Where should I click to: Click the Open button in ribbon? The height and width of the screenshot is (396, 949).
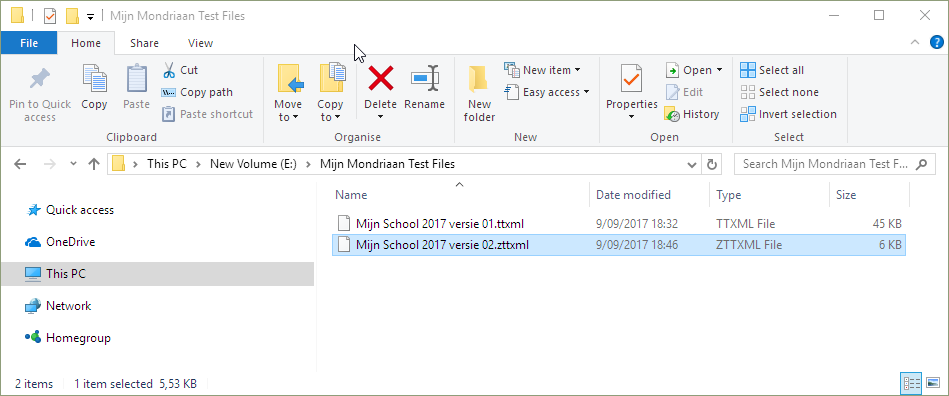tap(689, 70)
